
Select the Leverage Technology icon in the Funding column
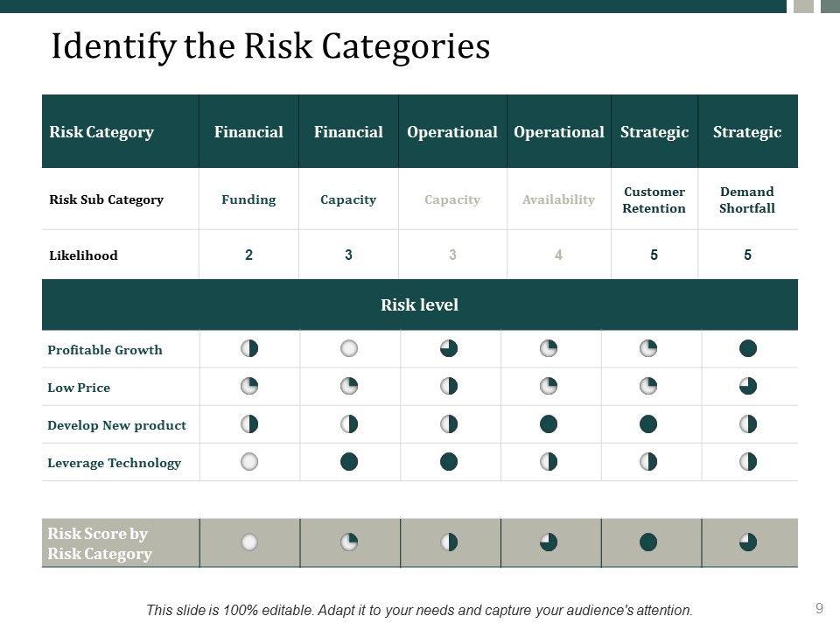click(x=249, y=462)
